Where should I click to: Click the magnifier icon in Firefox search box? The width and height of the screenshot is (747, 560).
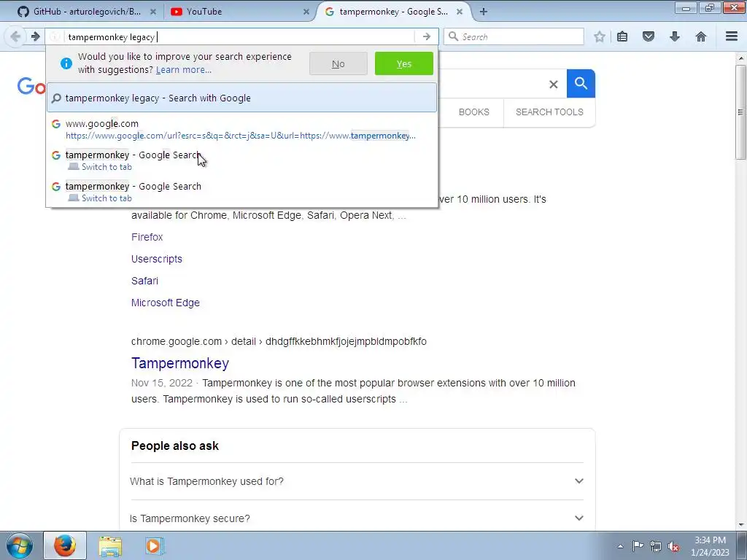pos(454,36)
